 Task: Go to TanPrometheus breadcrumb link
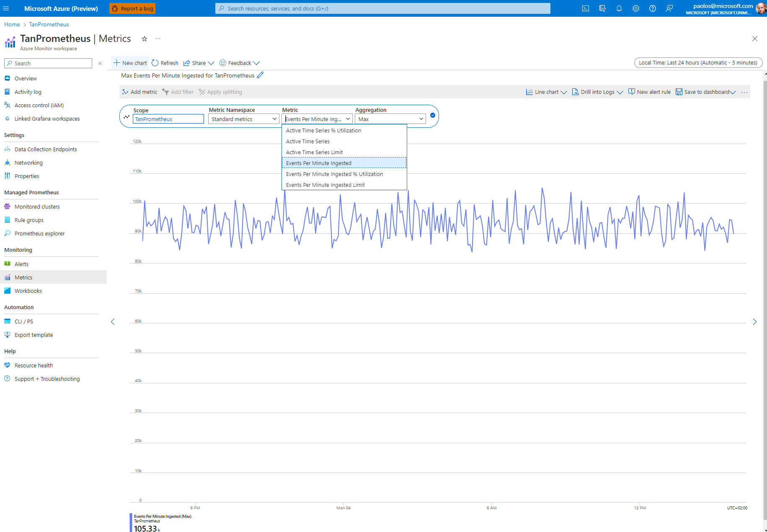click(x=49, y=24)
